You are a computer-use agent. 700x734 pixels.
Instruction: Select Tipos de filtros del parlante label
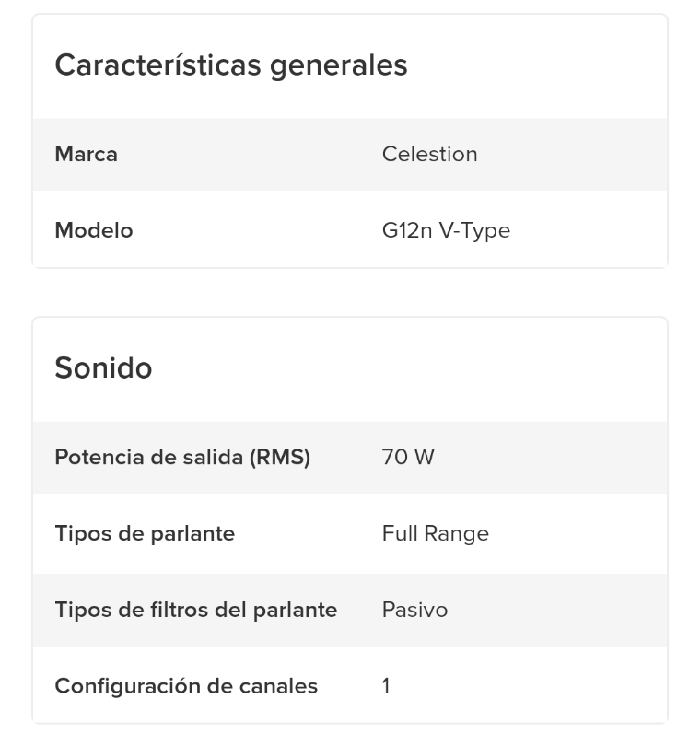pos(195,610)
